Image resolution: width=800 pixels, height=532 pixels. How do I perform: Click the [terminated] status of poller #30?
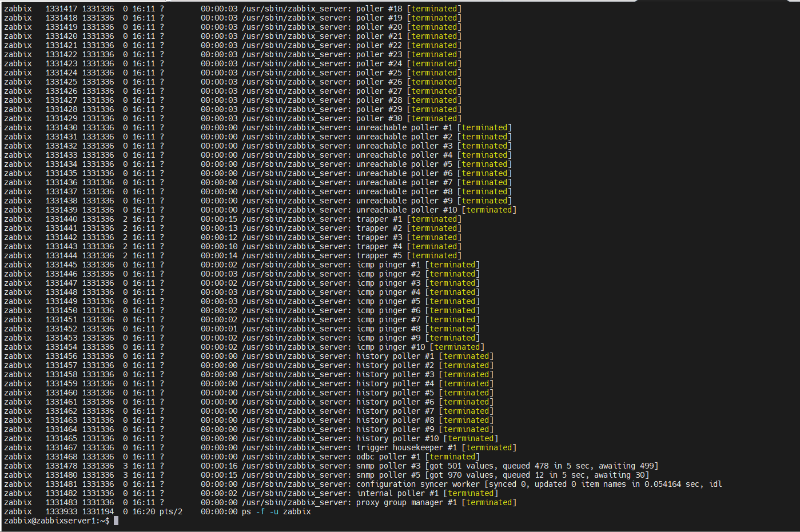point(434,118)
